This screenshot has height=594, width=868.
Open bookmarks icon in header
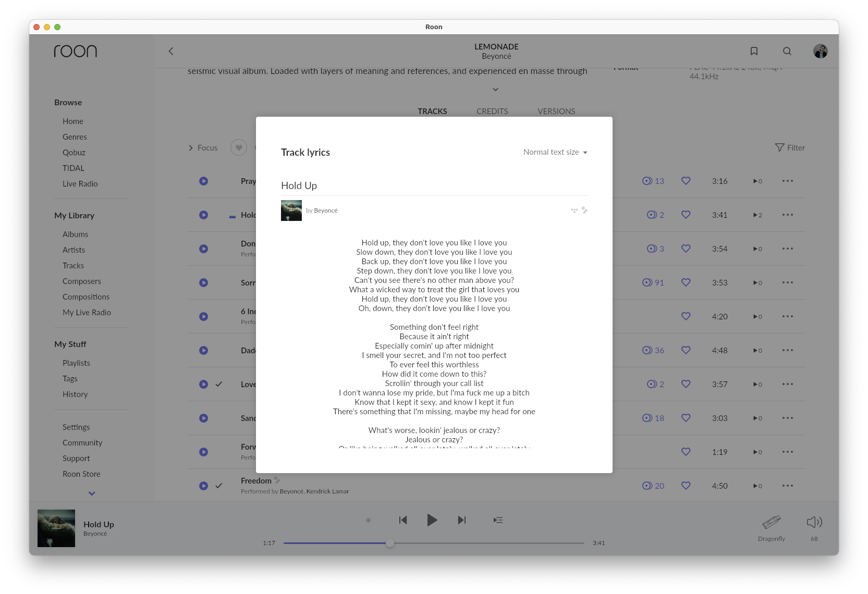754,51
